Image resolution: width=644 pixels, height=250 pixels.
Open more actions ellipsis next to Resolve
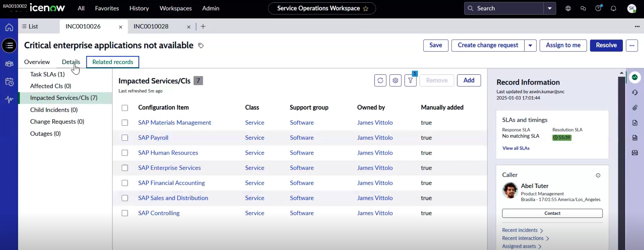[x=632, y=46]
